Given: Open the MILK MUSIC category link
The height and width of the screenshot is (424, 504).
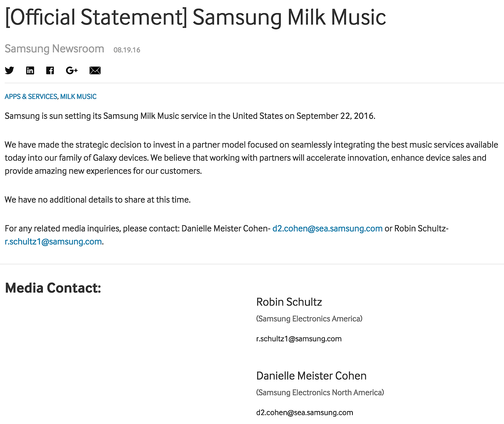Looking at the screenshot, I should click(78, 96).
